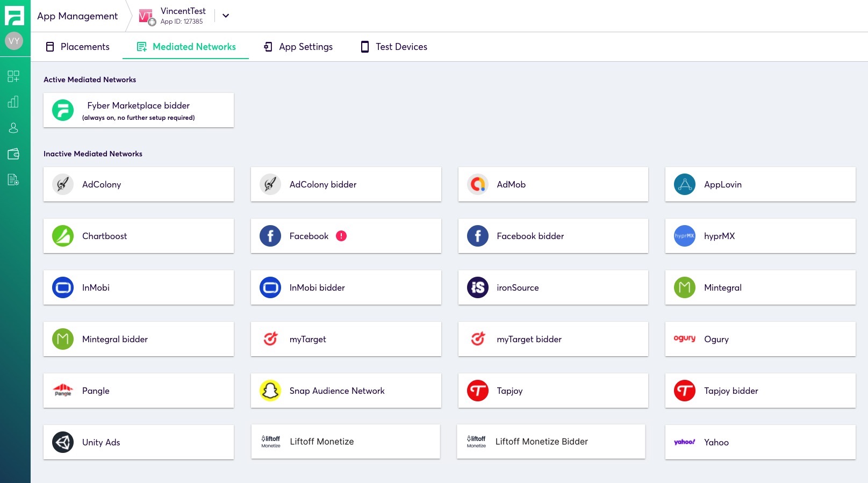The width and height of the screenshot is (868, 483).
Task: Click the AppLovin logo icon
Action: pyautogui.click(x=685, y=184)
